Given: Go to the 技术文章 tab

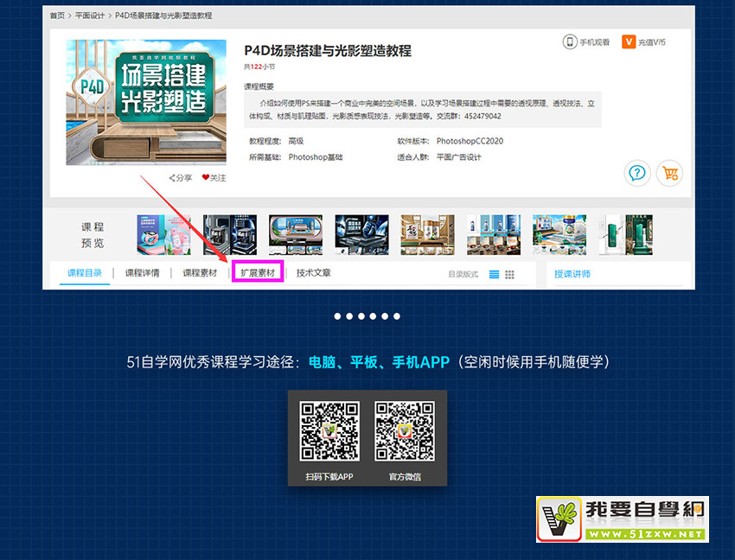Looking at the screenshot, I should tap(313, 273).
